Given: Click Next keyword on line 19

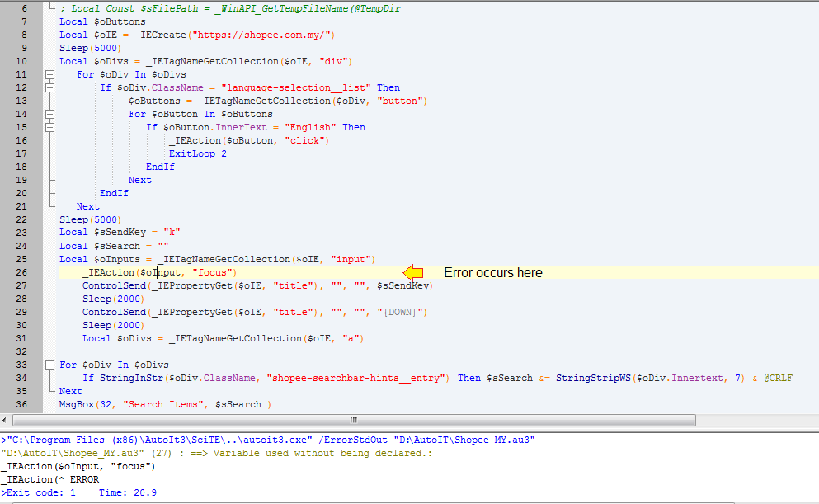Looking at the screenshot, I should pyautogui.click(x=140, y=180).
